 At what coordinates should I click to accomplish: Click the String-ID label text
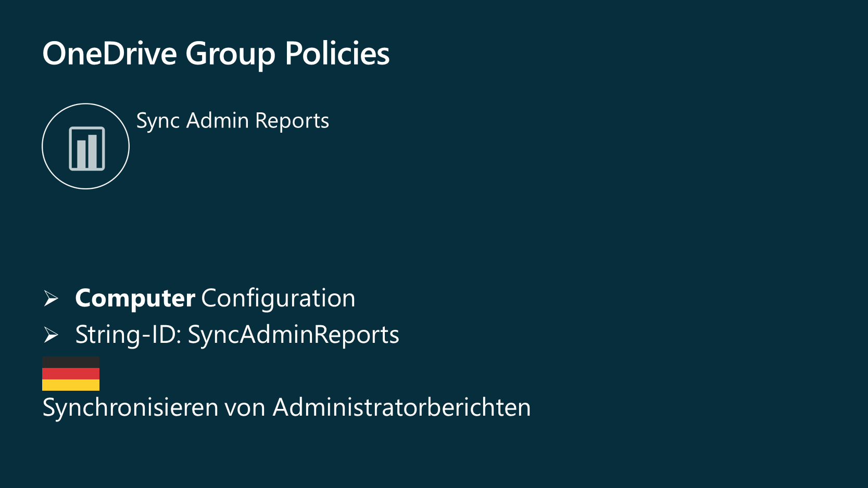pos(128,335)
